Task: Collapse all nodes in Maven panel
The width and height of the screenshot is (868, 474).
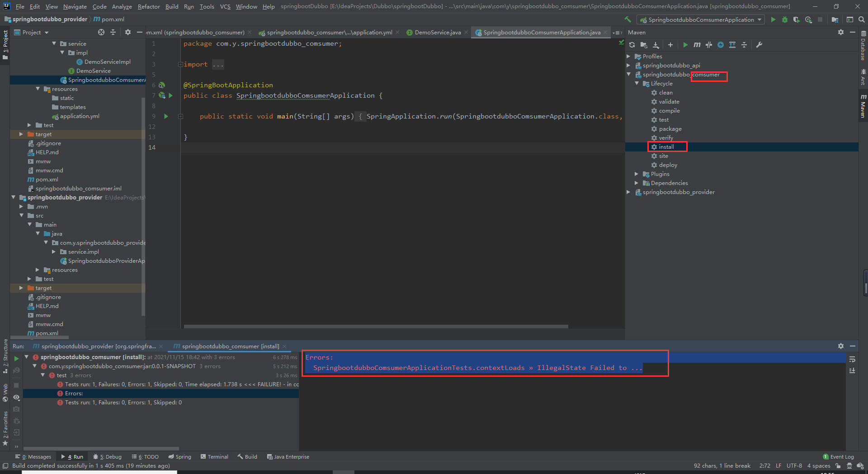Action: (x=744, y=45)
